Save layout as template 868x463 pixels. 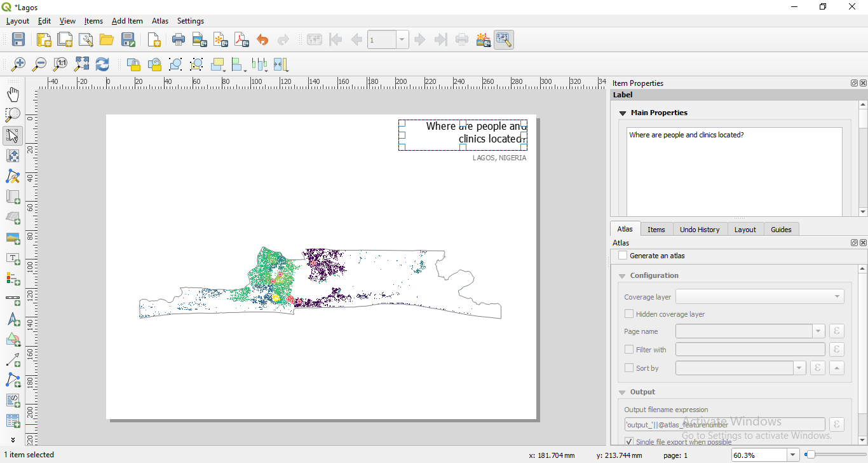pyautogui.click(x=128, y=40)
